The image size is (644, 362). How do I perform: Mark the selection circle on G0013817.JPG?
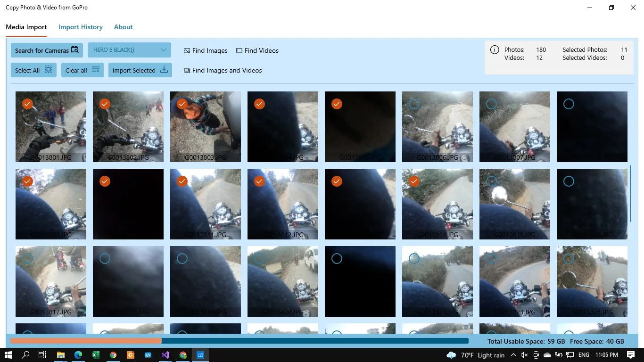(27, 258)
